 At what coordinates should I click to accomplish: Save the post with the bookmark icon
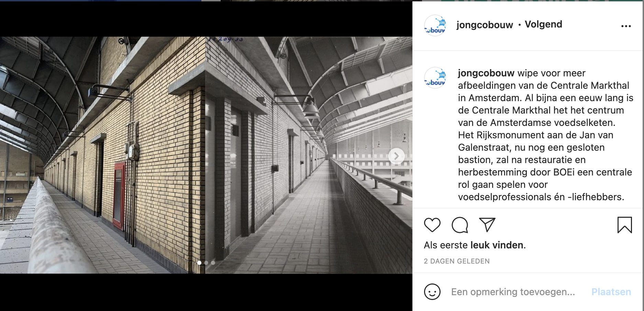coord(624,225)
